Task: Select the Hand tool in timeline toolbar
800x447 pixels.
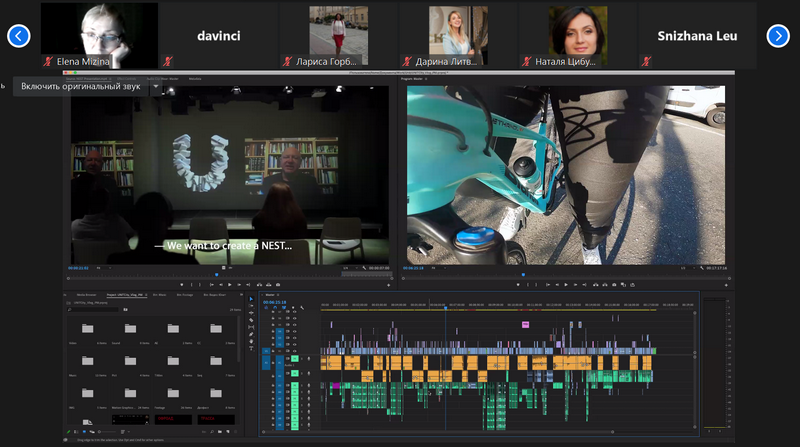Action: pos(251,341)
